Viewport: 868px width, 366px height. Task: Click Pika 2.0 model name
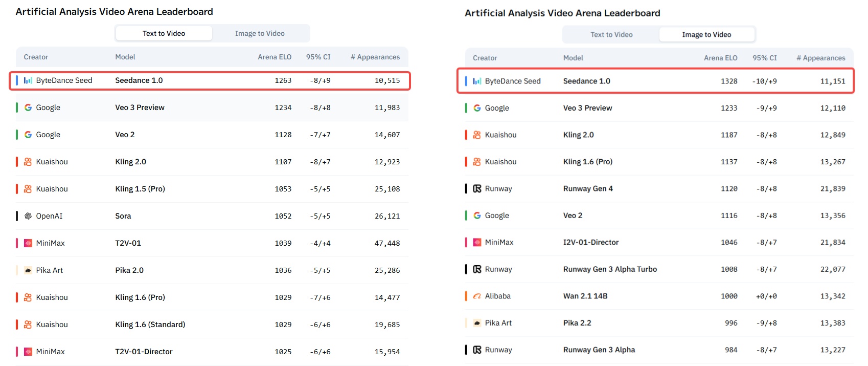point(129,270)
